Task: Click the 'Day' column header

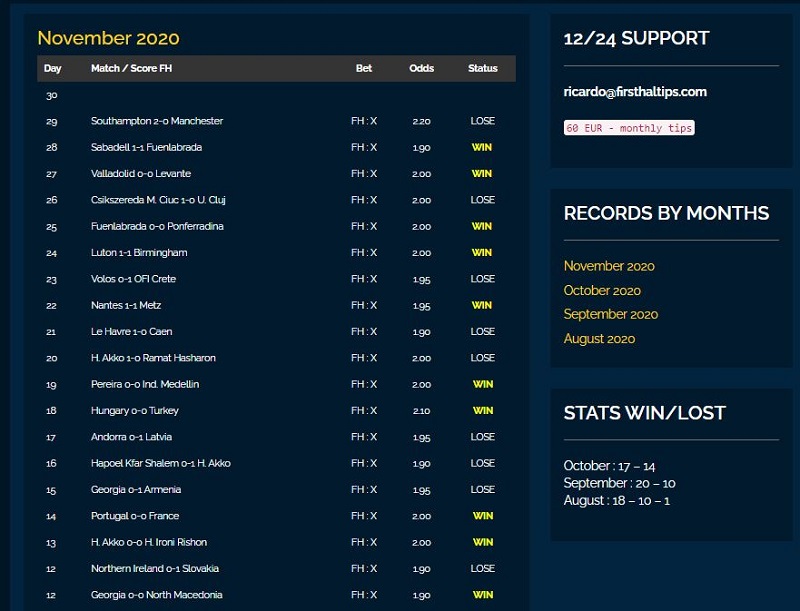Action: (x=53, y=68)
